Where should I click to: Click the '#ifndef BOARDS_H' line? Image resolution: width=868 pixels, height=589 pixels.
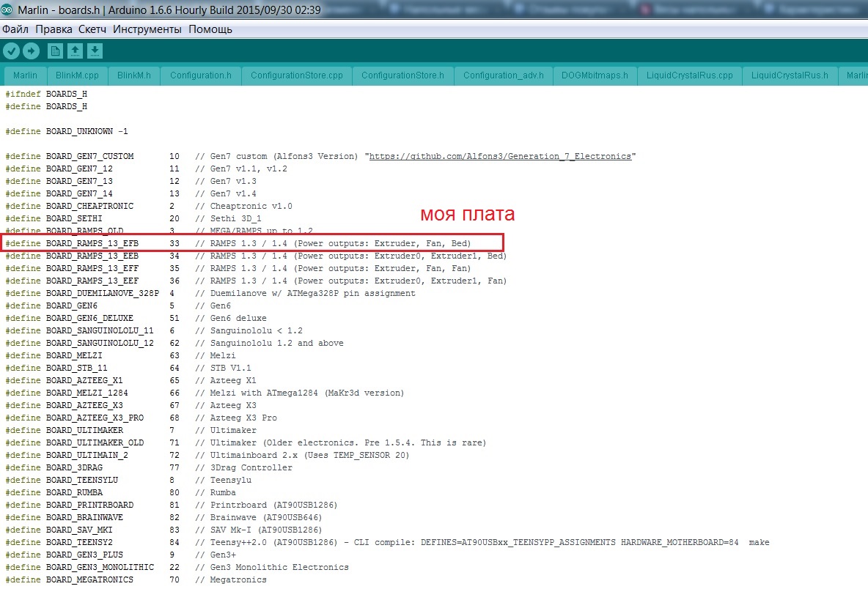pyautogui.click(x=46, y=94)
